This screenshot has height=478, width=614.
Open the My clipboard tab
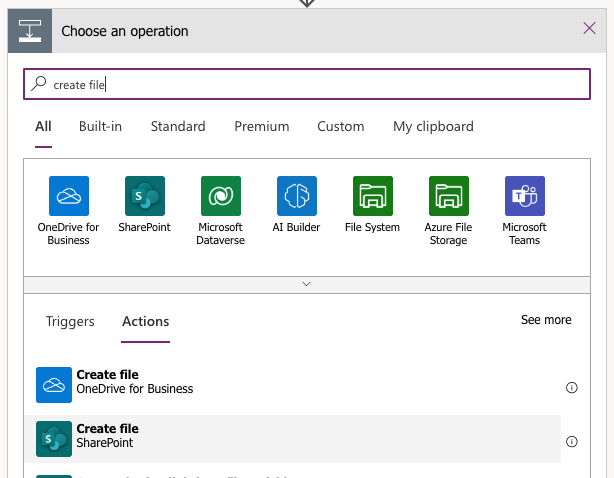click(433, 126)
